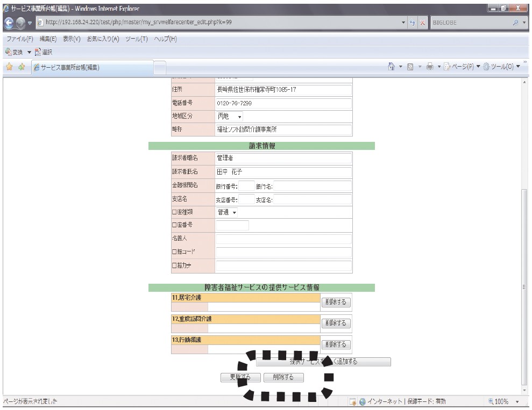Go to the Home page icon
Screen dimensions: 532x410
click(391, 67)
